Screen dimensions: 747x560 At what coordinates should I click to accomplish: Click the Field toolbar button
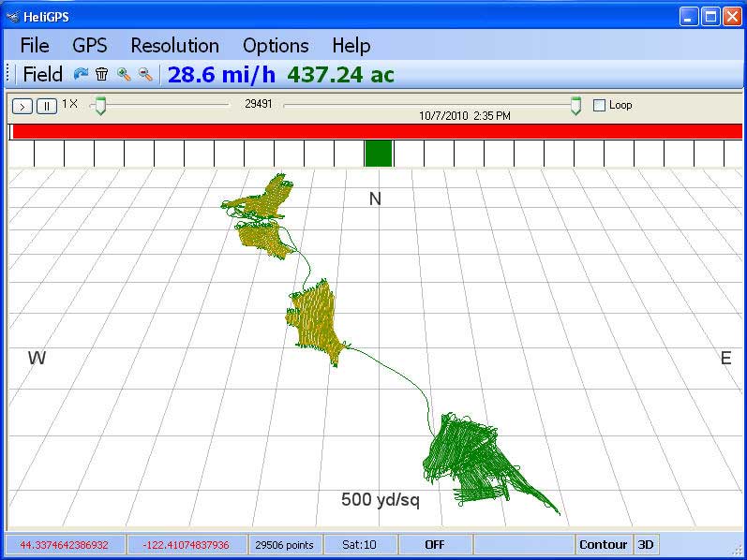[x=43, y=75]
